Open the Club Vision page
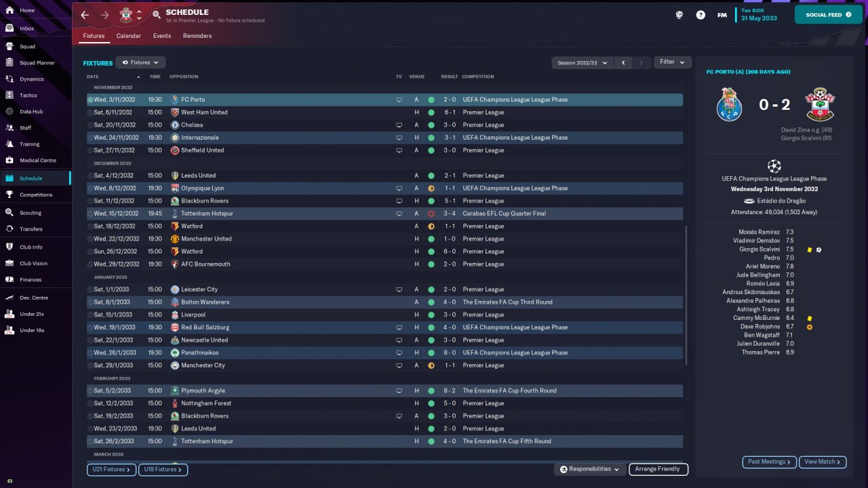This screenshot has width=868, height=488. [x=33, y=264]
